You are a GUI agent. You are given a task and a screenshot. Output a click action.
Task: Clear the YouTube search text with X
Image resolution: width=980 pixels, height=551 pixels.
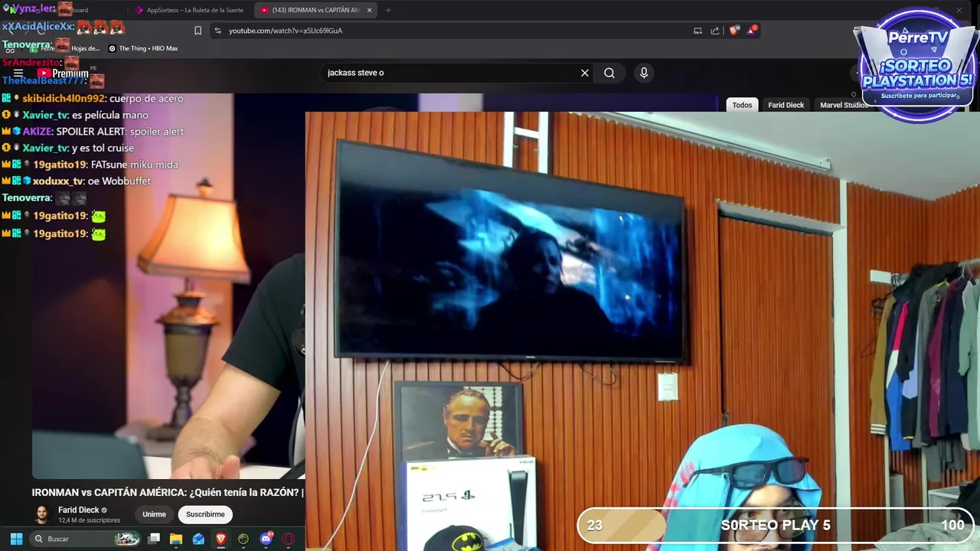point(585,73)
